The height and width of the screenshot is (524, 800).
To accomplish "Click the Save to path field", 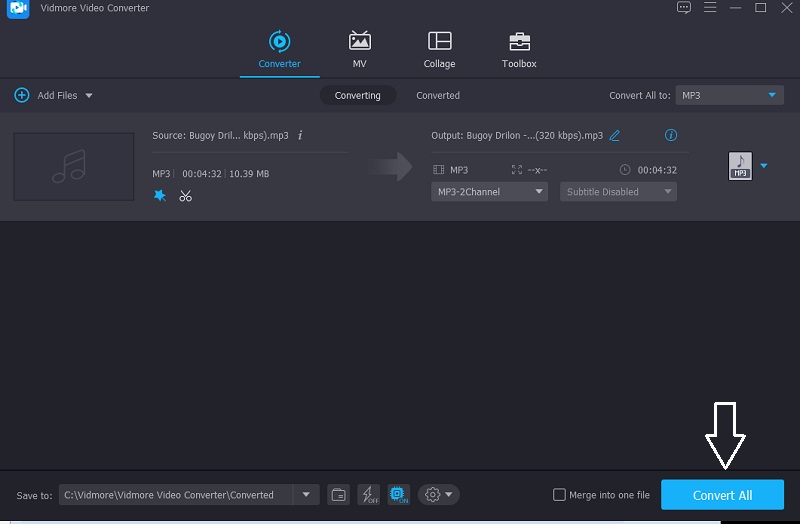I will click(176, 495).
